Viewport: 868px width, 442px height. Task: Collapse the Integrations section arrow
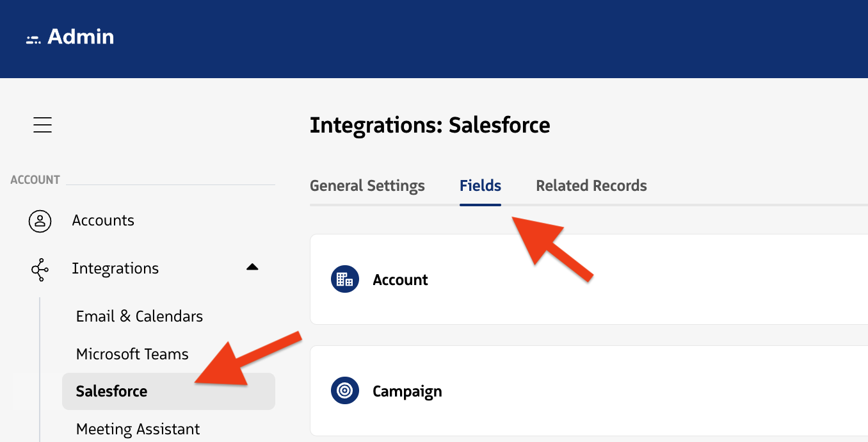(x=252, y=268)
